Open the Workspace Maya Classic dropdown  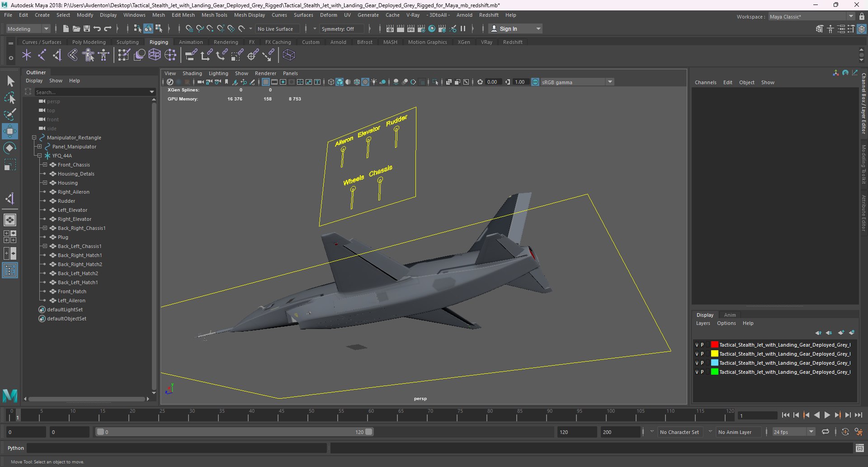tap(811, 16)
